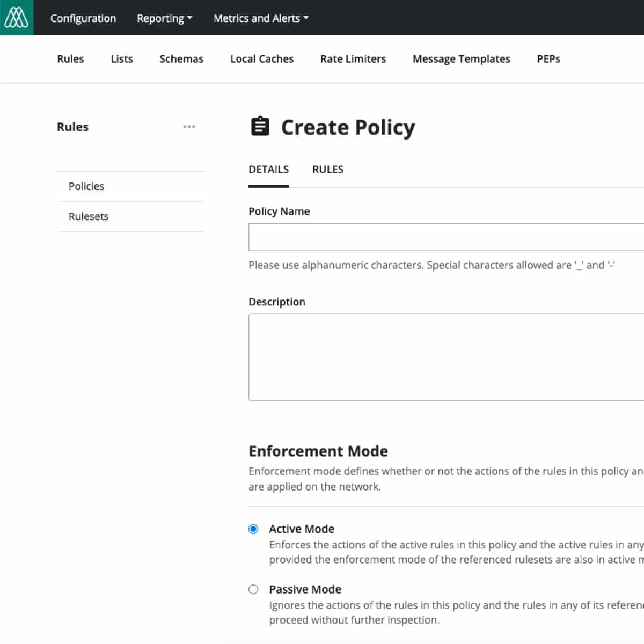The width and height of the screenshot is (644, 644).
Task: Click the Description field label
Action: pos(277,302)
